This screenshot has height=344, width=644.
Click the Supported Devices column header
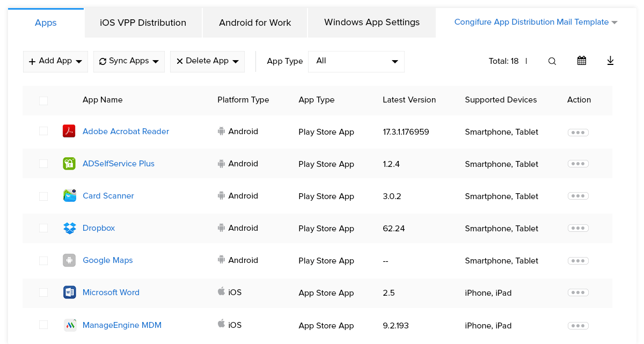click(x=501, y=100)
